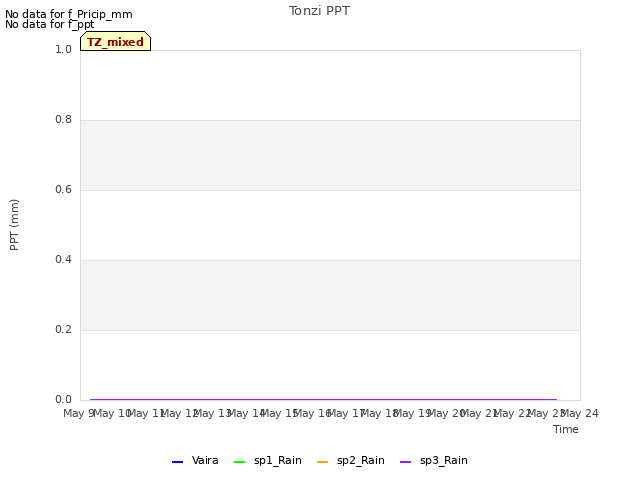Viewport: 640px width, 480px height.
Task: Click the 0.4 y-axis tick label
Action: 63,260
